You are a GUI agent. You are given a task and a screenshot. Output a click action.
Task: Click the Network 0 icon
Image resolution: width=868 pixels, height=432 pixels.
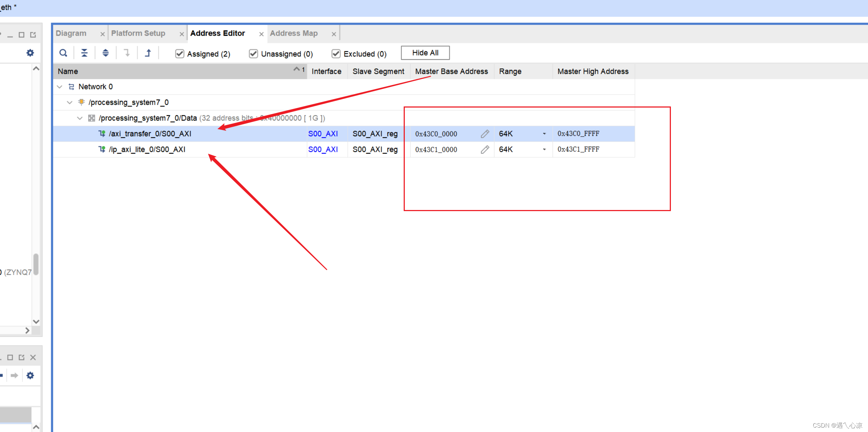coord(71,87)
